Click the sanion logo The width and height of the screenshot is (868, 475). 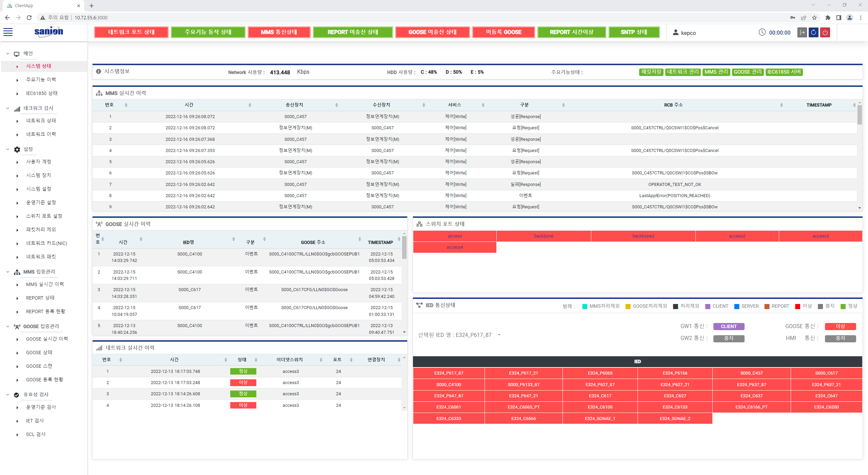[x=49, y=32]
